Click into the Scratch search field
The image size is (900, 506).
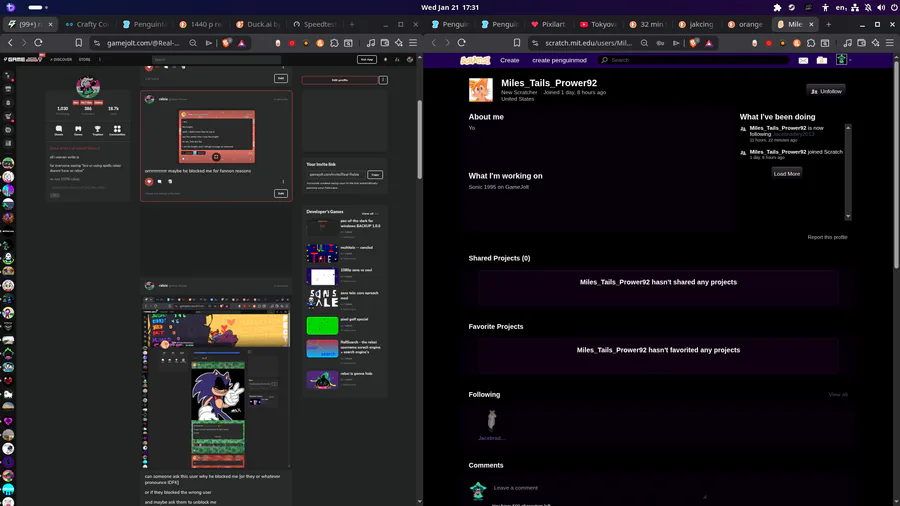click(695, 60)
